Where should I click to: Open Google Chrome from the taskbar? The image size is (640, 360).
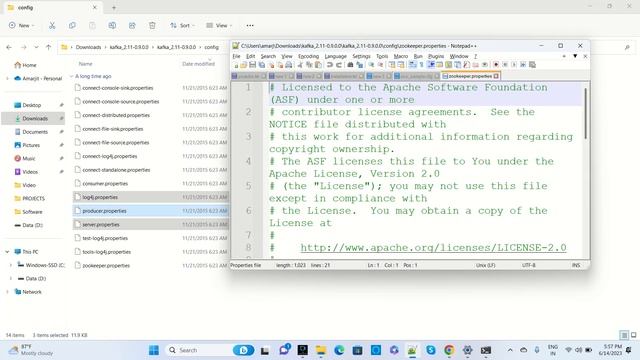(449, 350)
